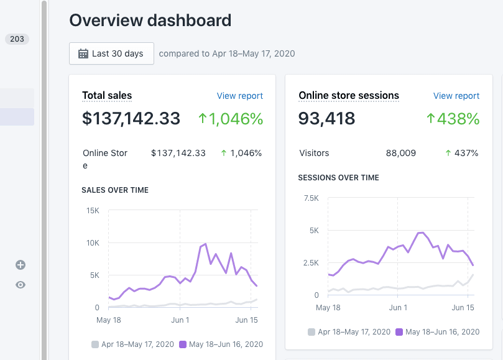503x360 pixels.
Task: Click the 88,009 visitors value
Action: point(401,153)
